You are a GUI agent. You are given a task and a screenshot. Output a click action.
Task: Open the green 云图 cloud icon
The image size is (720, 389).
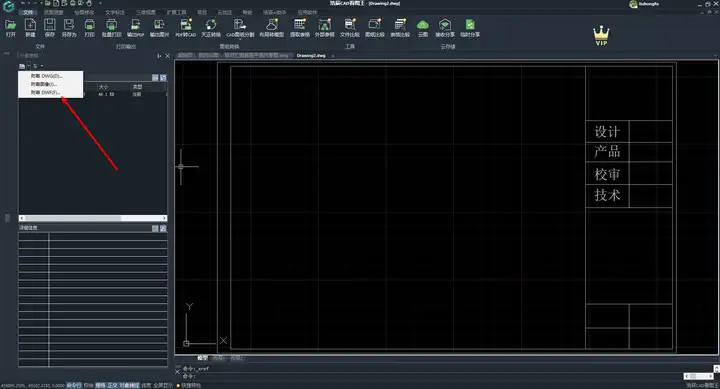click(x=423, y=28)
